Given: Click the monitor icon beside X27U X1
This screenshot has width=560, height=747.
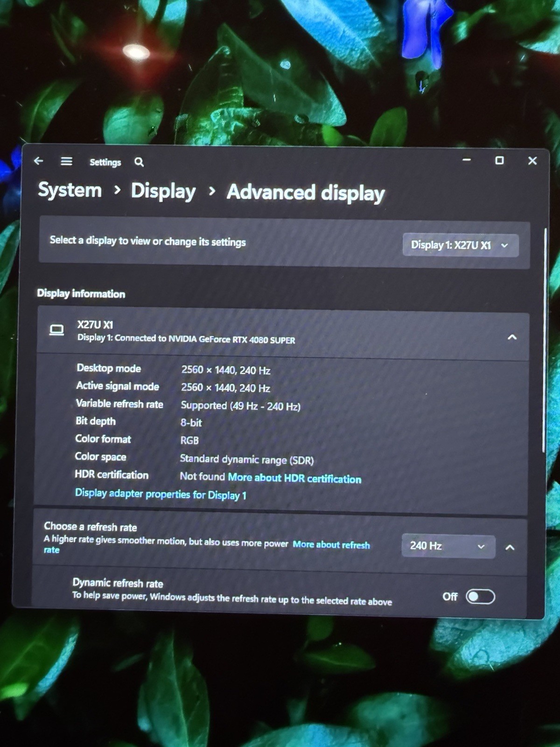Looking at the screenshot, I should click(x=56, y=331).
